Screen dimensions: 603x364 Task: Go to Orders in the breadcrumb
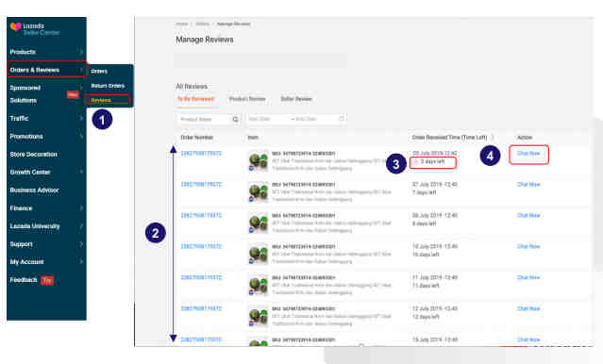point(202,24)
